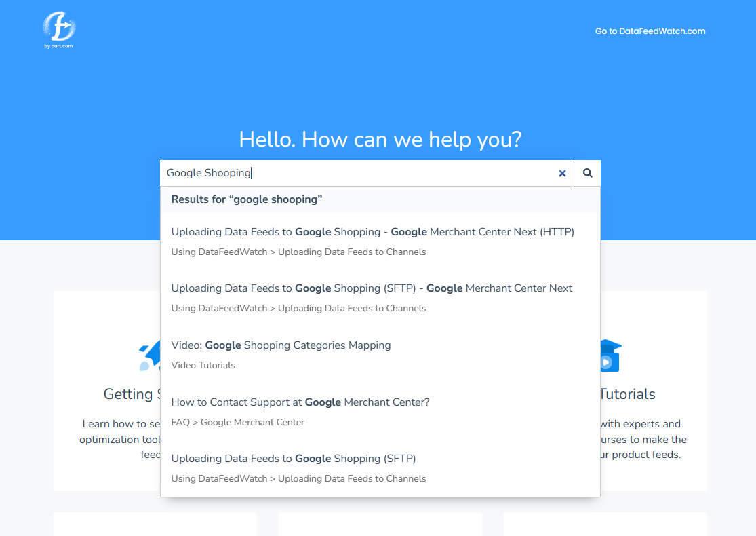
Task: Click the magnifying glass search icon
Action: coord(587,173)
